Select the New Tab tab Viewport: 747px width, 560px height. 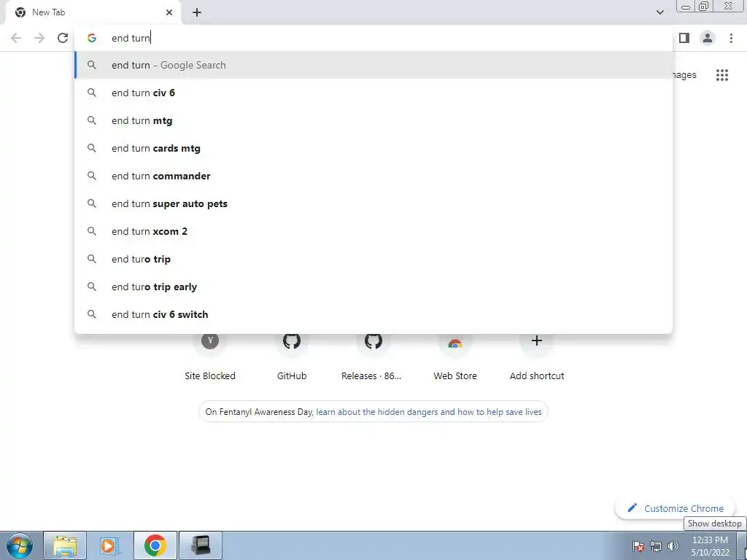point(93,12)
